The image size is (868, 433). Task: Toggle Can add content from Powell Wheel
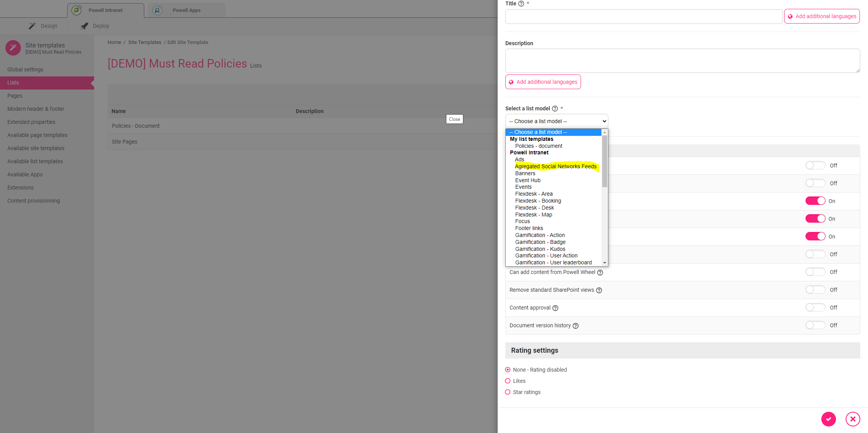pyautogui.click(x=815, y=272)
